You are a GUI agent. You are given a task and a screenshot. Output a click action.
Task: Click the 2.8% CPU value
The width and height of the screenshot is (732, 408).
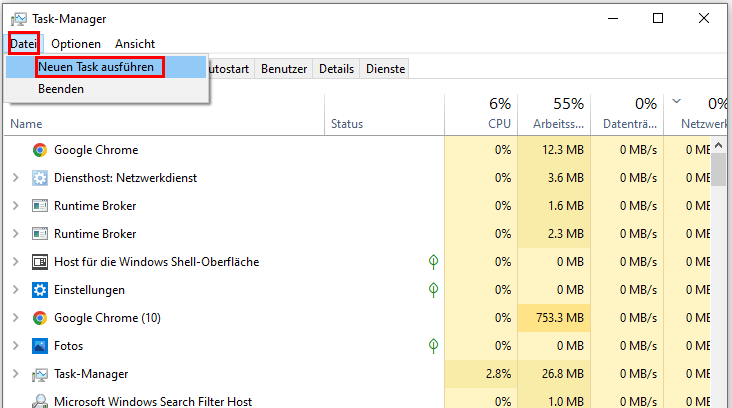point(499,374)
